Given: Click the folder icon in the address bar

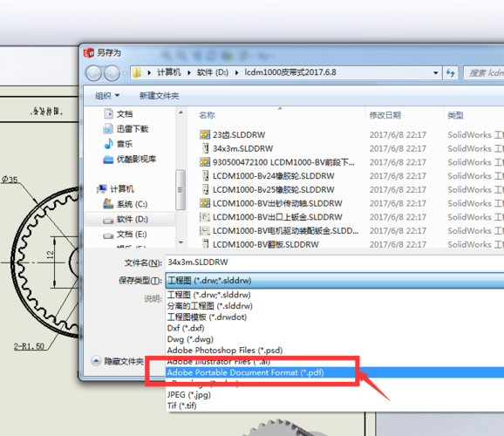Looking at the screenshot, I should (137, 72).
